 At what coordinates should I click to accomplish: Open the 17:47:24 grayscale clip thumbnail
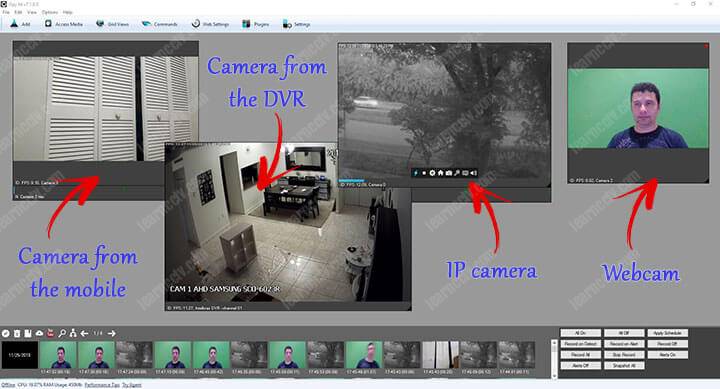(x=134, y=355)
